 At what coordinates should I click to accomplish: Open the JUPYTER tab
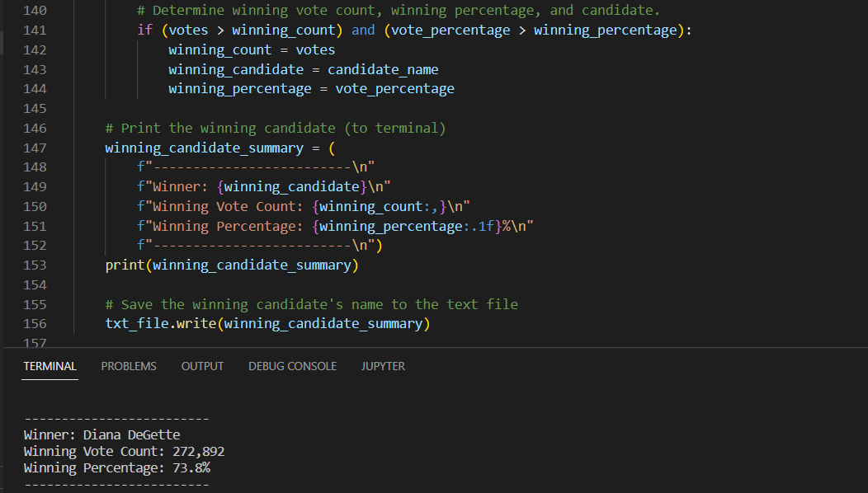(x=383, y=366)
